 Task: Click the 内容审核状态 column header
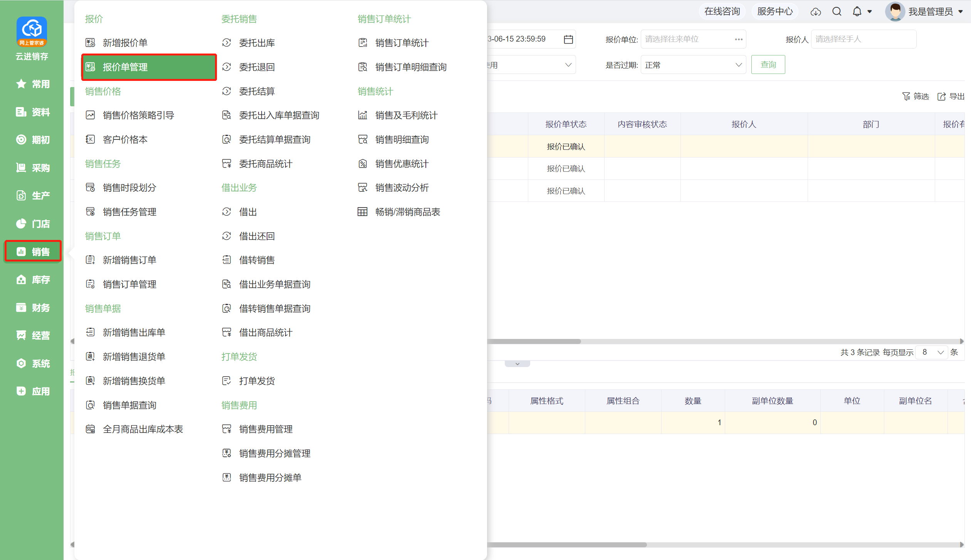pos(642,124)
